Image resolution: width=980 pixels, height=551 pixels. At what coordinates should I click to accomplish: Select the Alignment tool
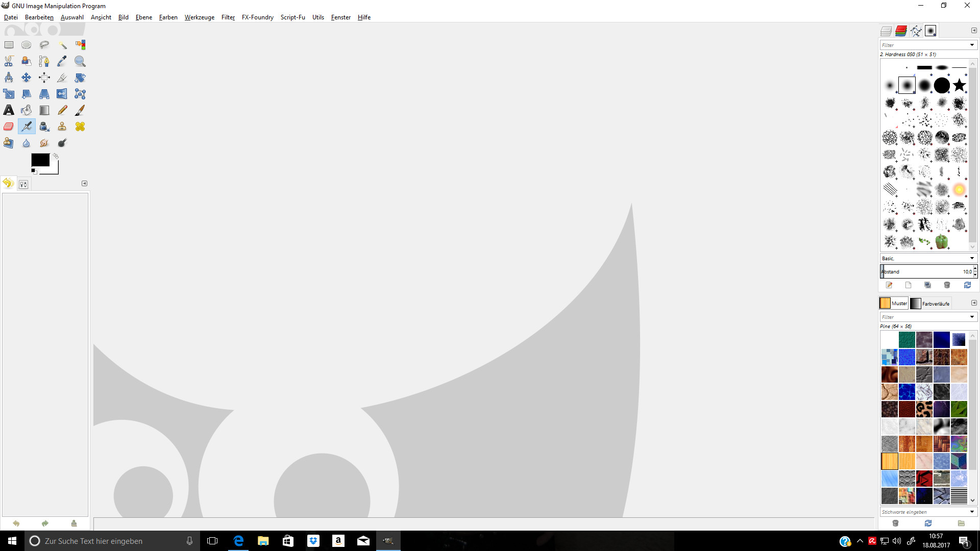[x=44, y=78]
